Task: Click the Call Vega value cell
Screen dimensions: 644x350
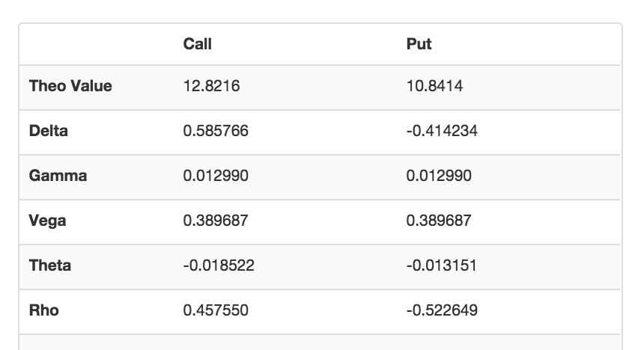Action: coord(216,221)
